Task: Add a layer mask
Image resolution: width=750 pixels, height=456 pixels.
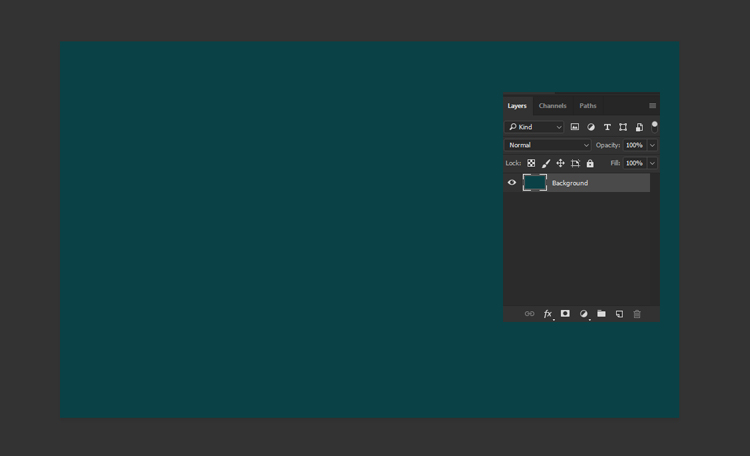Action: tap(565, 314)
